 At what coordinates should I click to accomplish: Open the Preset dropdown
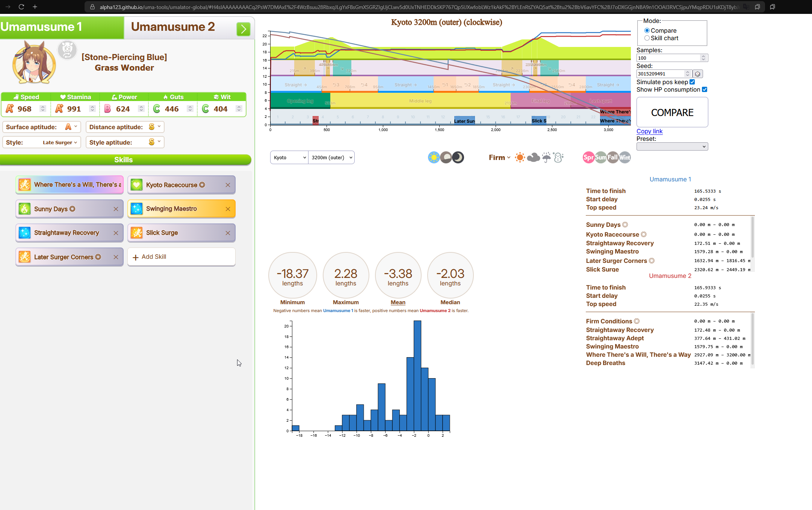pyautogui.click(x=672, y=146)
